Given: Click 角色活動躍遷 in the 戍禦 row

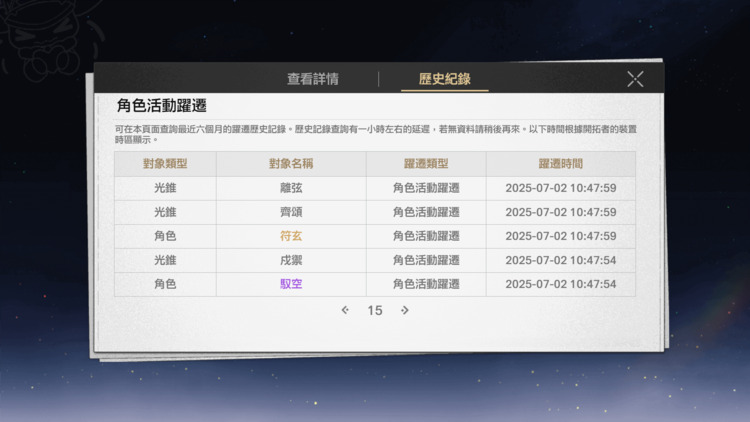Looking at the screenshot, I should click(x=426, y=260).
